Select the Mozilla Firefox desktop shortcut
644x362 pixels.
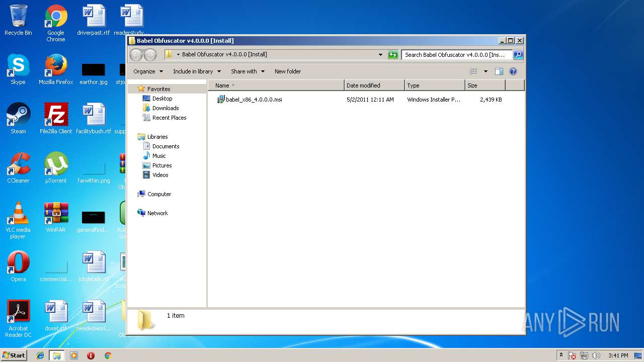pyautogui.click(x=56, y=69)
